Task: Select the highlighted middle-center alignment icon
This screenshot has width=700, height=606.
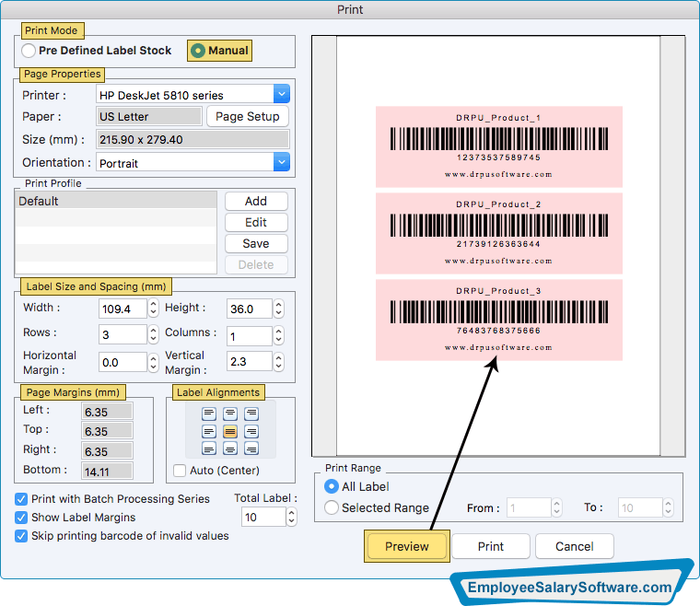Action: tap(230, 431)
